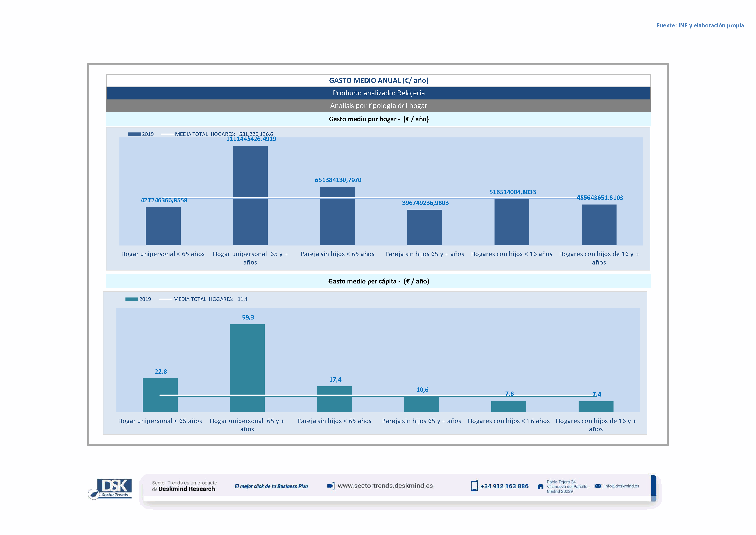Click the arrow icon beside website URL
Screen dimensions: 756x535
click(331, 486)
